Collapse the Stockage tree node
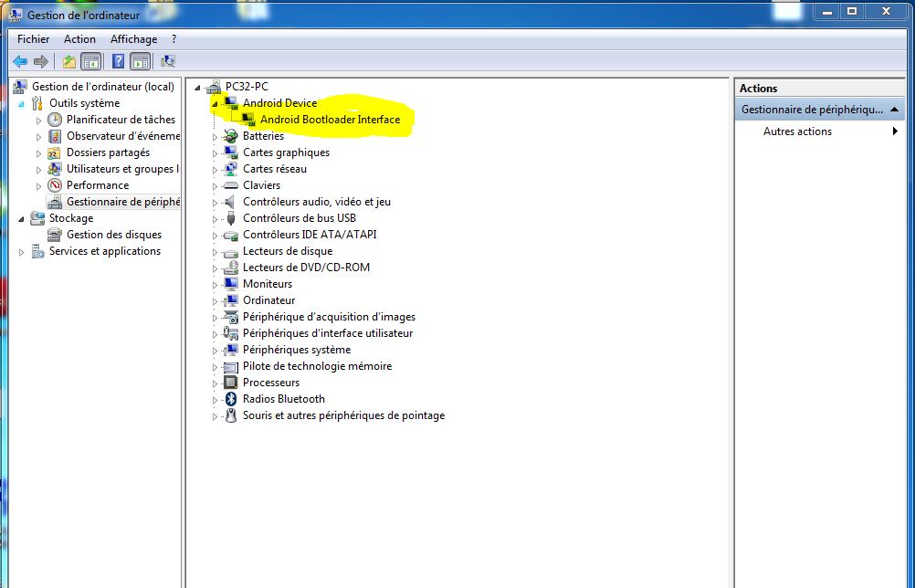 point(22,219)
